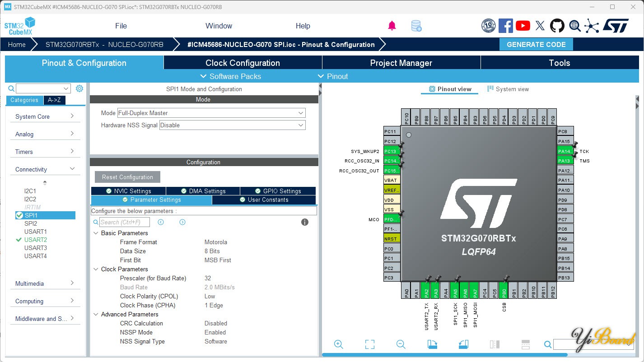
Task: Collapse the Basic Parameters group
Action: [x=96, y=233]
